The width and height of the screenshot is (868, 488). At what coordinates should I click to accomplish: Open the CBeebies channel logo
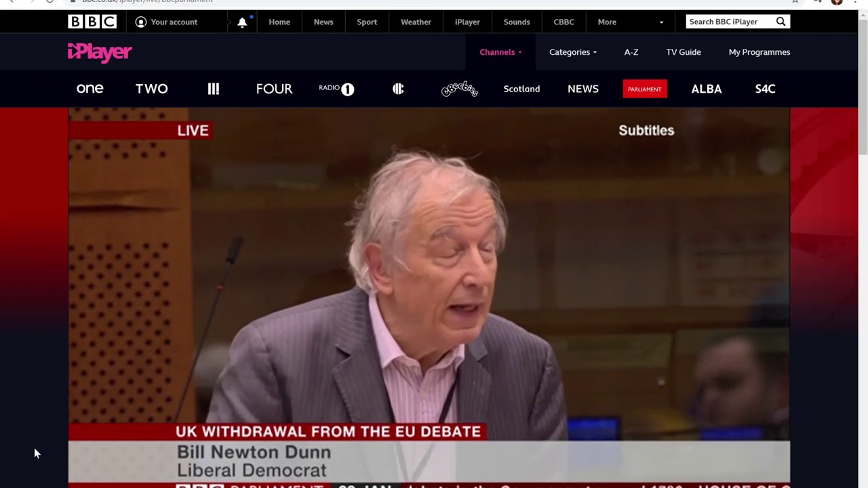[x=460, y=89]
